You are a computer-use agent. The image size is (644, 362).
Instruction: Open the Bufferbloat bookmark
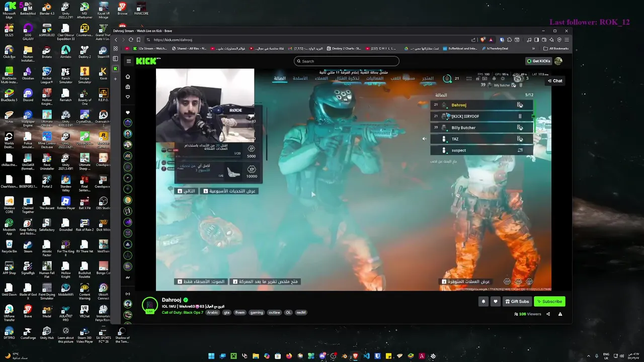[460, 49]
